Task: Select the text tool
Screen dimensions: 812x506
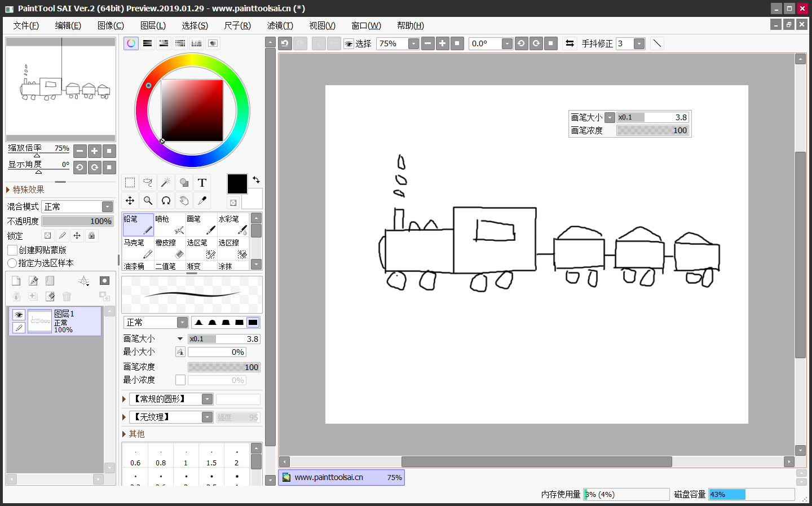Action: 202,183
